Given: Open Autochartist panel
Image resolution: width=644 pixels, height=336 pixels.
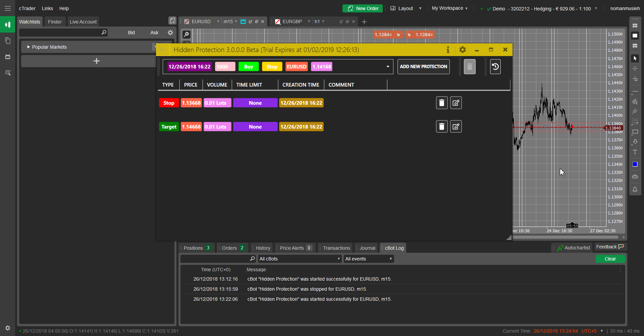Looking at the screenshot, I should click(574, 248).
